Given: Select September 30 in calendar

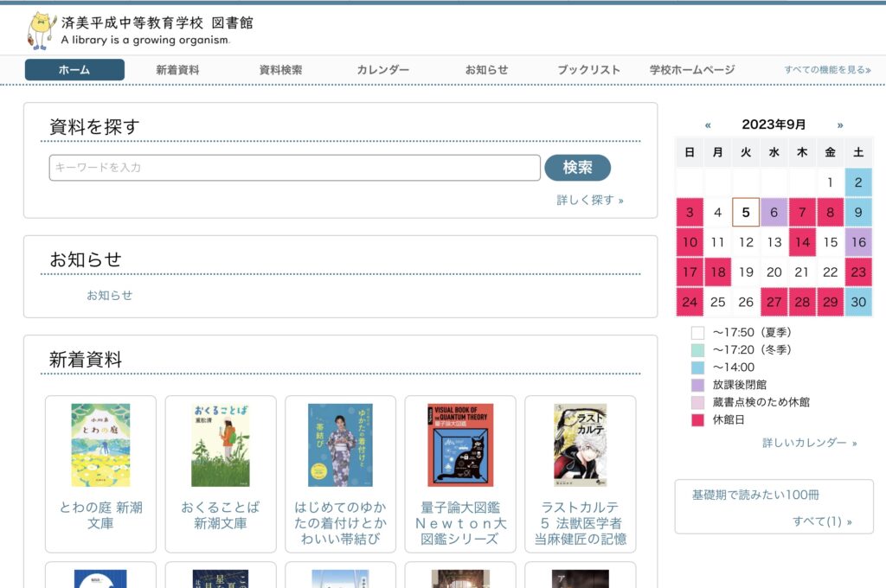Looking at the screenshot, I should (x=858, y=302).
